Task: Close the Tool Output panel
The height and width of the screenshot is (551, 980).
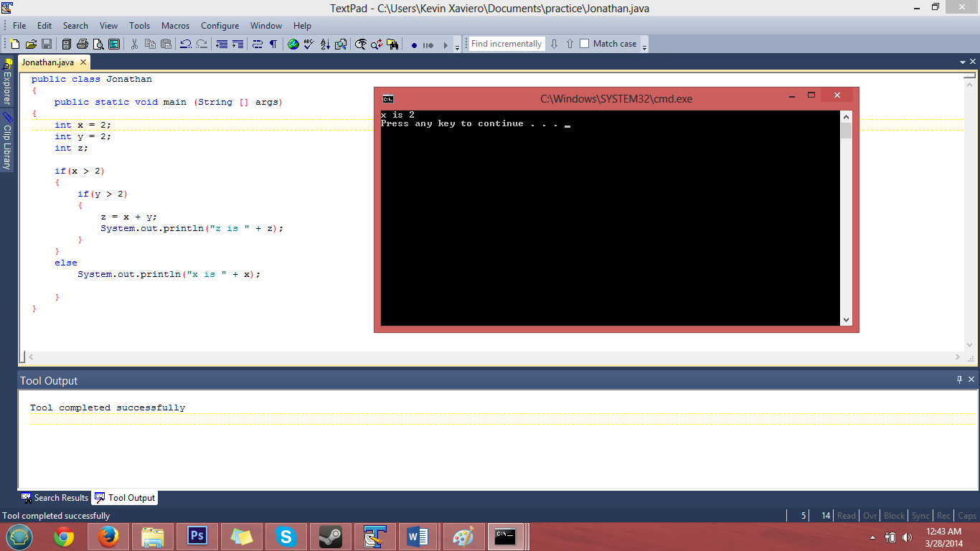Action: (x=971, y=380)
